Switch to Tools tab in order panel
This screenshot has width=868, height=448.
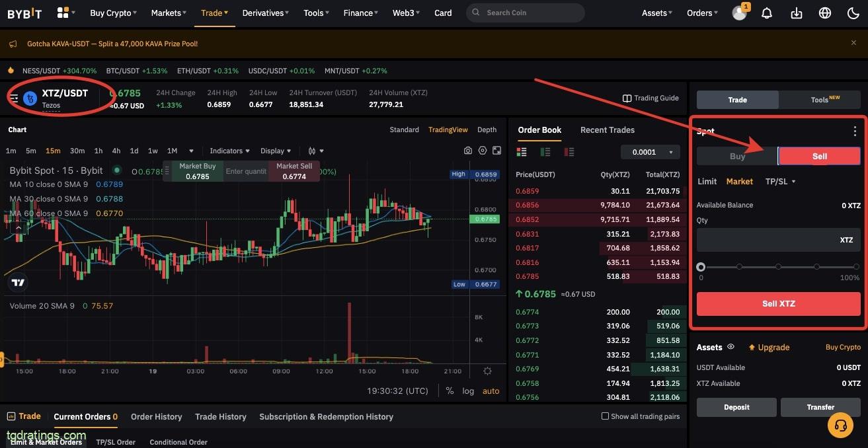pyautogui.click(x=820, y=99)
